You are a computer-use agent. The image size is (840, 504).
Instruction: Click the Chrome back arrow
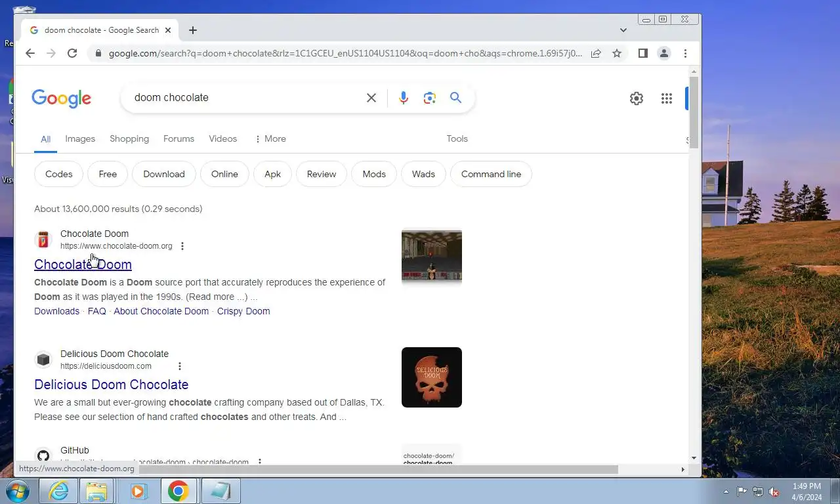pos(30,53)
